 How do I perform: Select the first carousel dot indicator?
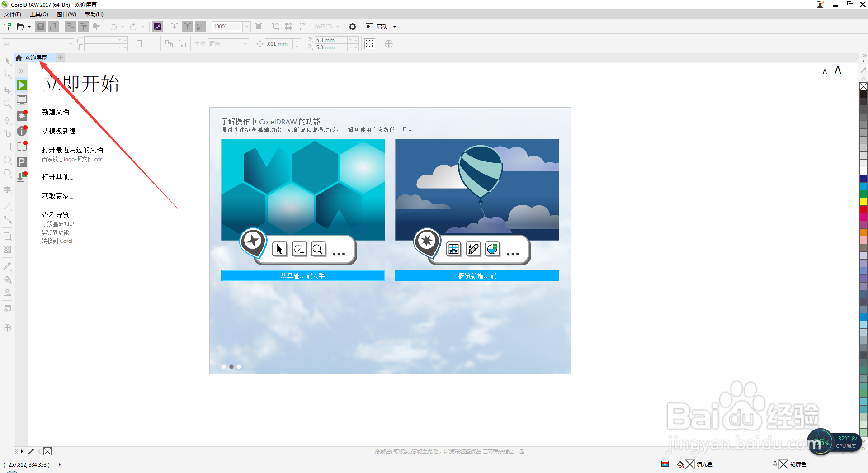pos(224,367)
